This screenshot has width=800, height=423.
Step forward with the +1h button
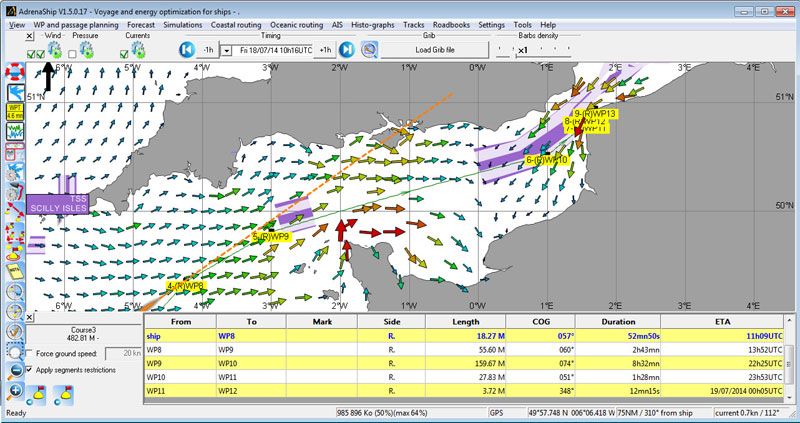pyautogui.click(x=326, y=50)
